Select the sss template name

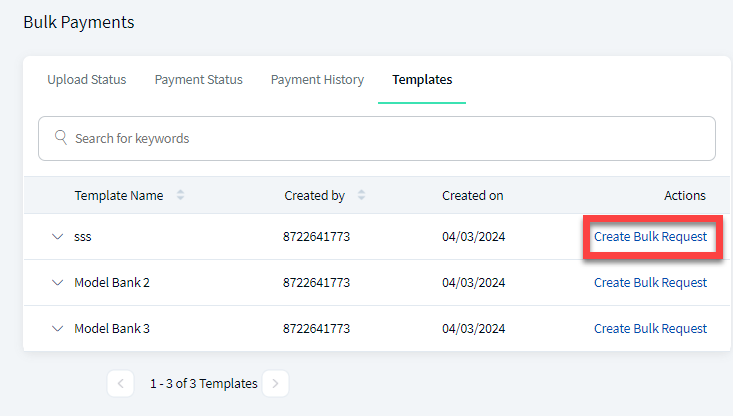click(83, 237)
